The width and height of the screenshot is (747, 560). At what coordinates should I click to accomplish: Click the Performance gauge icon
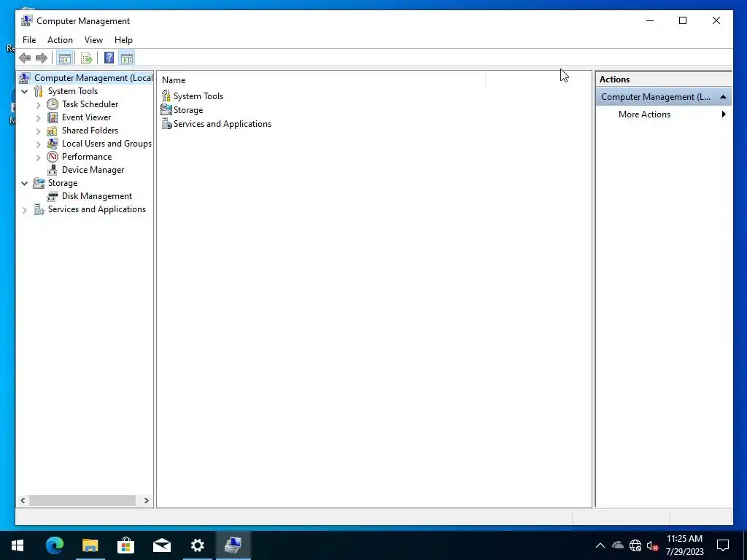[x=53, y=157]
